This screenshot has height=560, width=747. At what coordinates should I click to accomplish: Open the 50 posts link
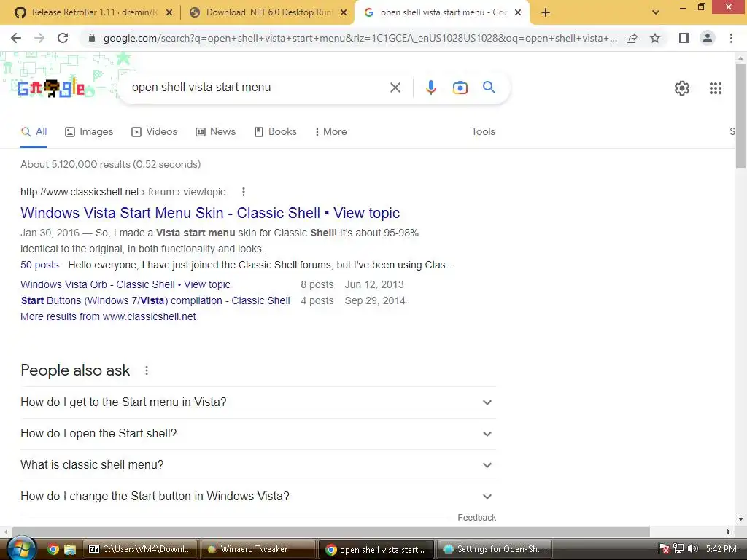click(x=39, y=265)
